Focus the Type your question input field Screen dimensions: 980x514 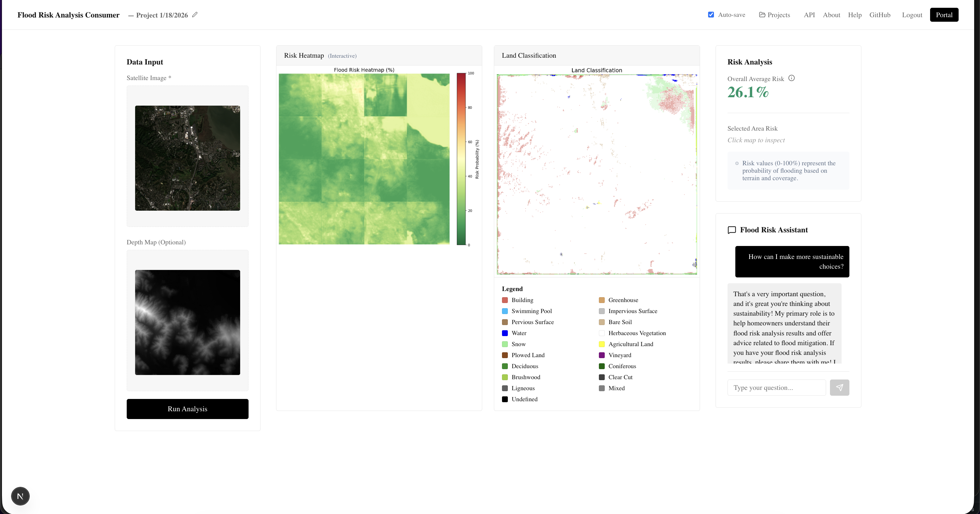click(x=776, y=387)
